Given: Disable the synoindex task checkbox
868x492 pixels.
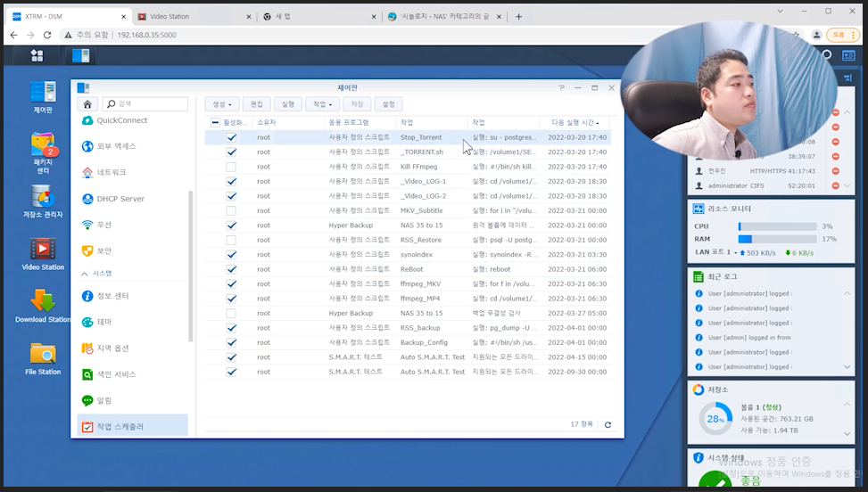Looking at the screenshot, I should 231,255.
